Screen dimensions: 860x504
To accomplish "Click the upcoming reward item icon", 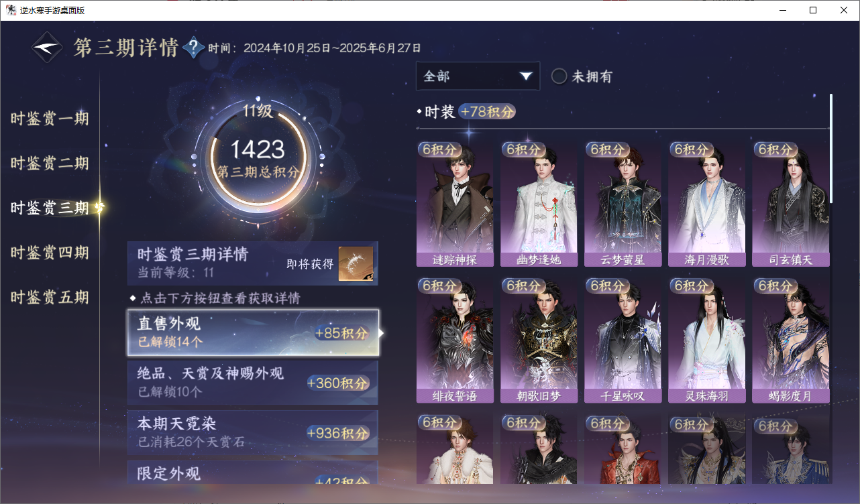I will click(356, 263).
